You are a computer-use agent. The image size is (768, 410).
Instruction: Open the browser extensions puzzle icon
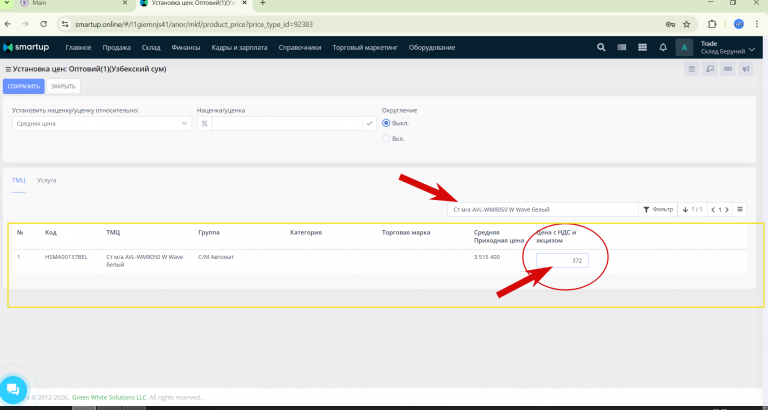point(713,24)
